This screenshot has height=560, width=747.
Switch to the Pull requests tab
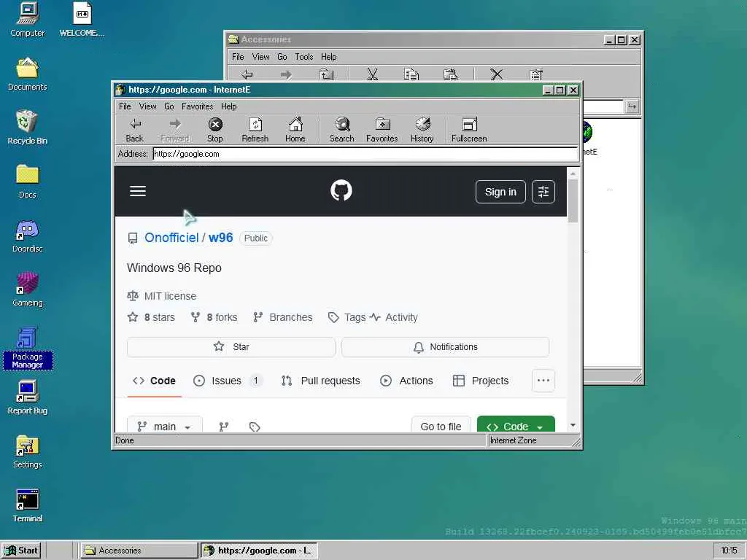coord(321,381)
